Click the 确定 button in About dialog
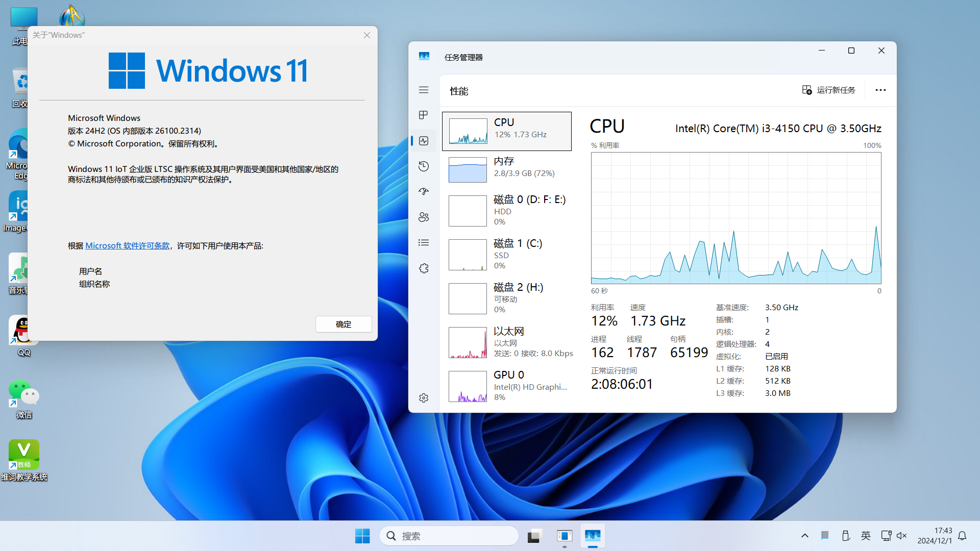Image resolution: width=980 pixels, height=551 pixels. pyautogui.click(x=343, y=324)
